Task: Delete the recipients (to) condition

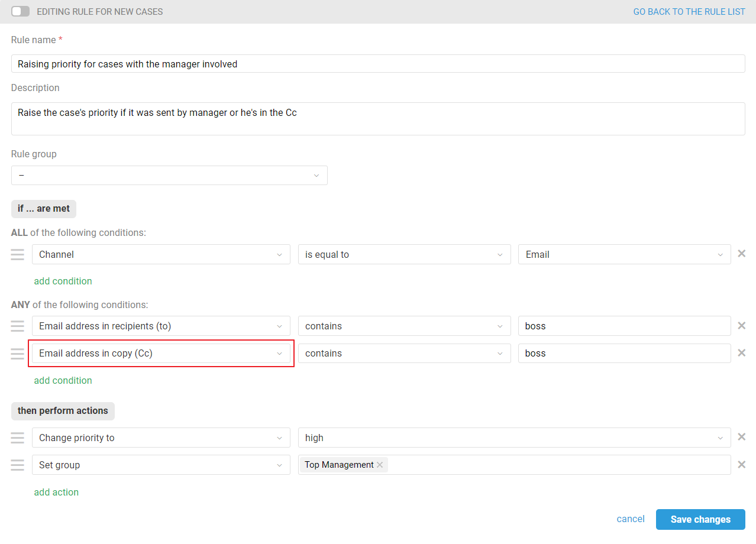Action: pyautogui.click(x=741, y=326)
